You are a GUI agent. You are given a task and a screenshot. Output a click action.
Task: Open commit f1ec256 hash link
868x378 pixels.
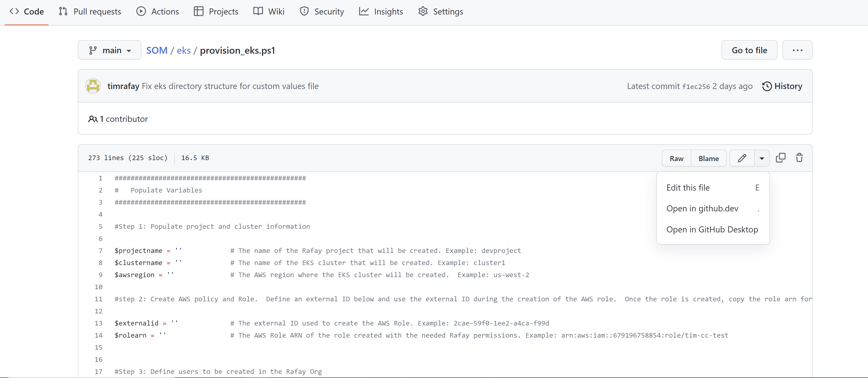696,86
